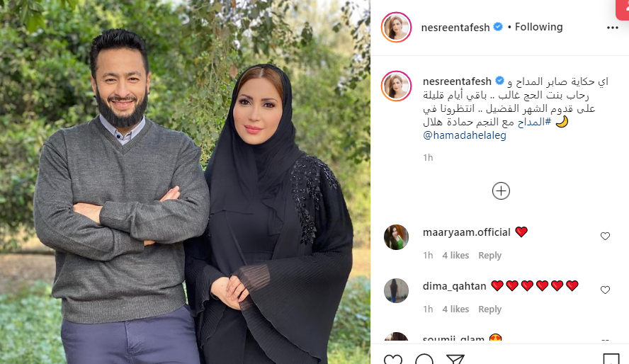The height and width of the screenshot is (364, 629).
Task: Click verified badge next to header username
Action: pos(498,27)
